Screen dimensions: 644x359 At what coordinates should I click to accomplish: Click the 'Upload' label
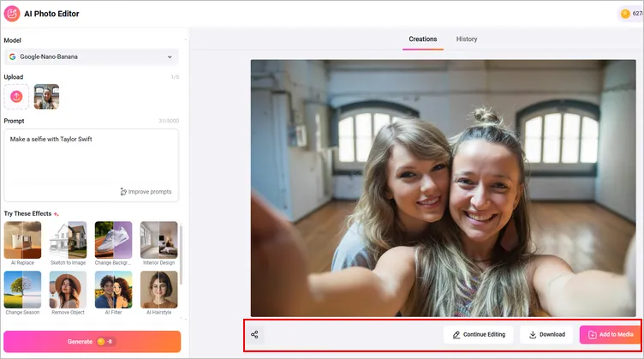[14, 77]
